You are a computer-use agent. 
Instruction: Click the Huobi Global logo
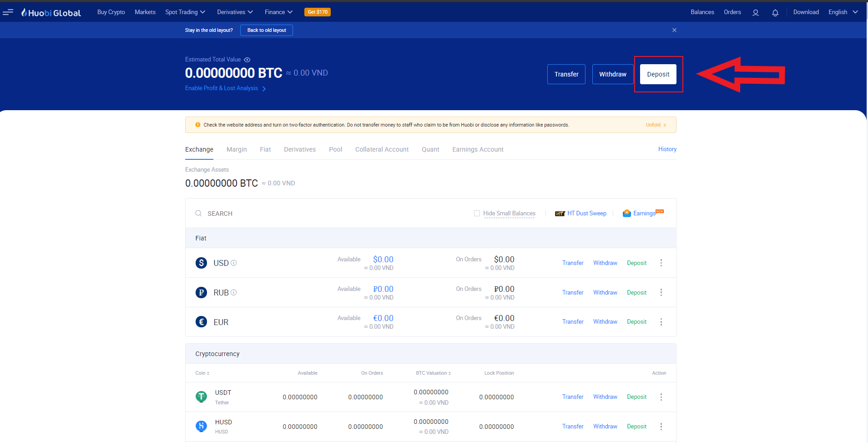[x=51, y=13]
